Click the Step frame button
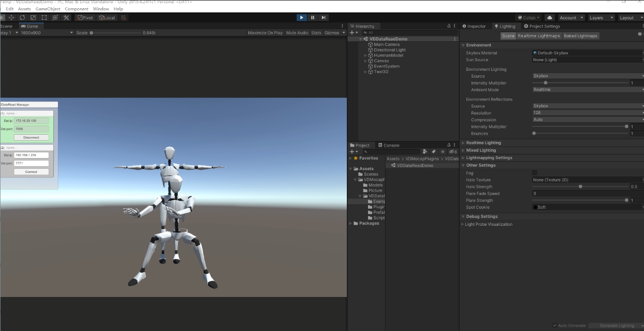 (323, 17)
